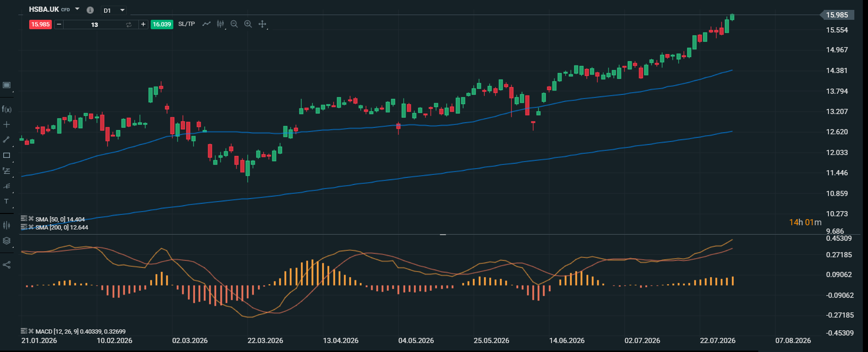This screenshot has width=868, height=352.
Task: Click the HSBA.UK symbol name
Action: [x=44, y=9]
